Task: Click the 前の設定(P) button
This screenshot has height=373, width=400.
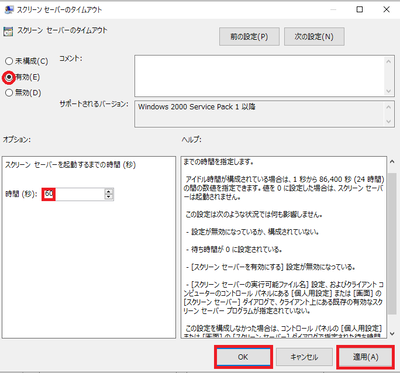Action: (249, 36)
